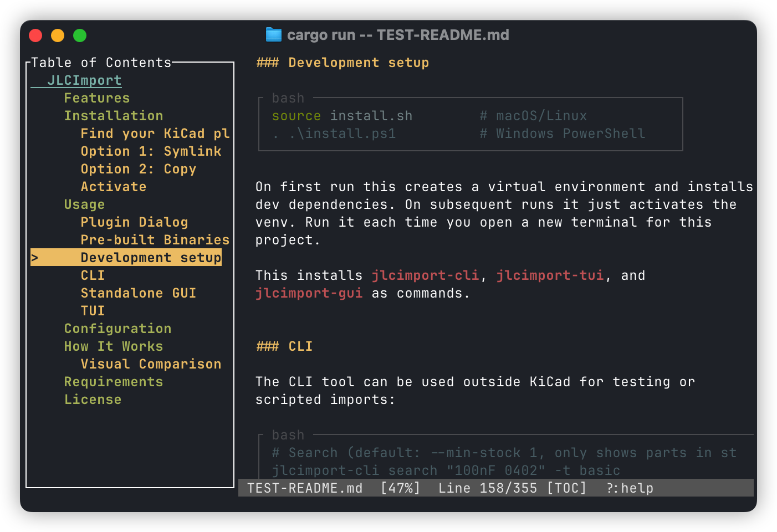Jump to Activate section
The image size is (777, 532).
click(x=114, y=187)
